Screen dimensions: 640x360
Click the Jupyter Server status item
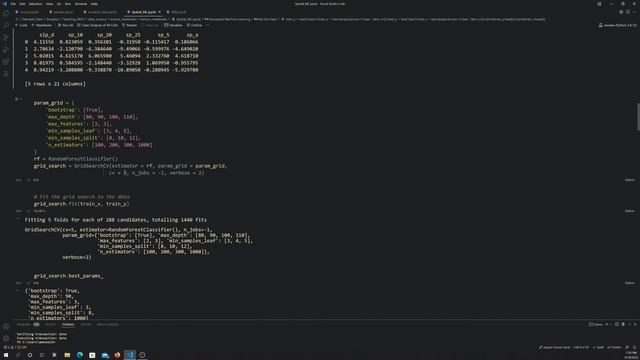554,347
